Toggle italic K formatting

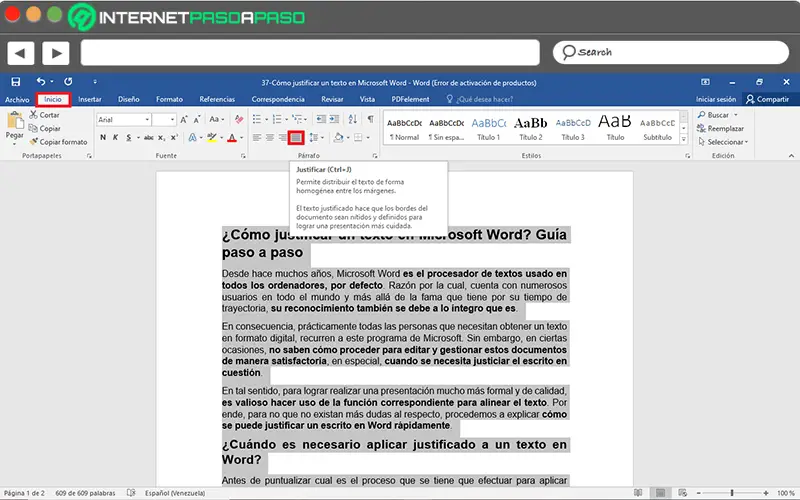(x=115, y=138)
